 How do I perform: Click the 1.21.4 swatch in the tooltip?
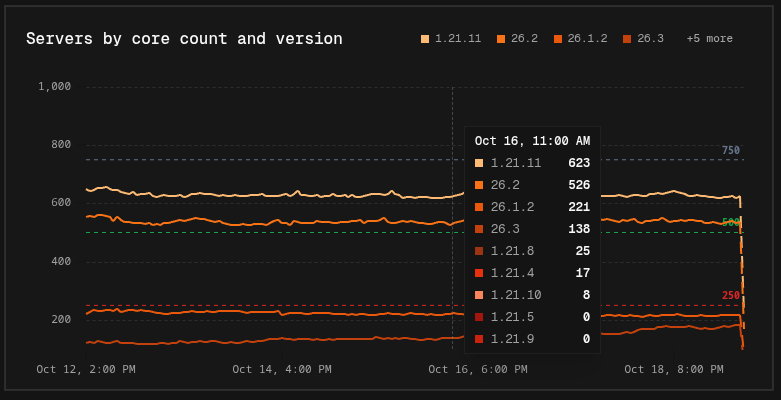tap(479, 273)
